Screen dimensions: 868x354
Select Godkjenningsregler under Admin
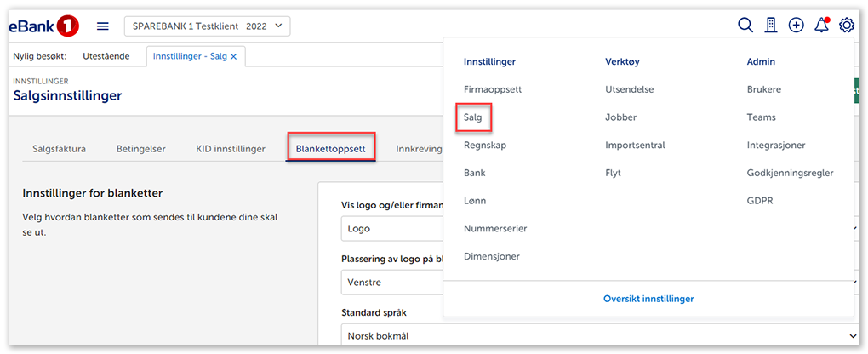790,173
